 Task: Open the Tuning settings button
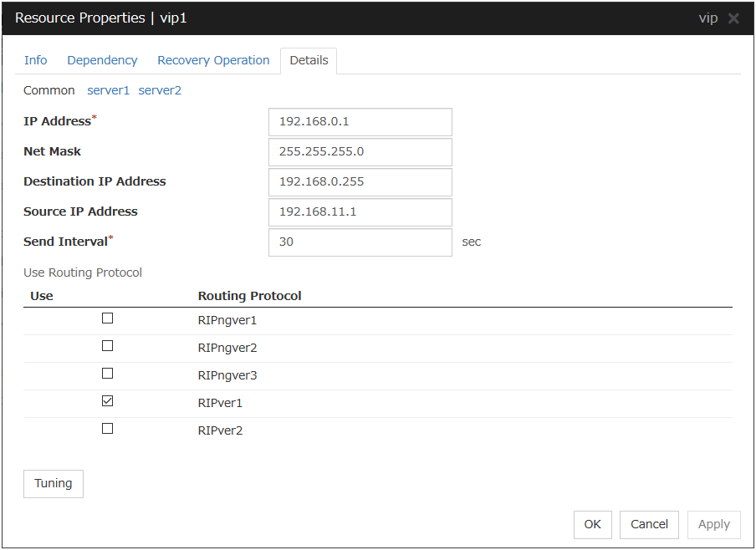[x=54, y=484]
